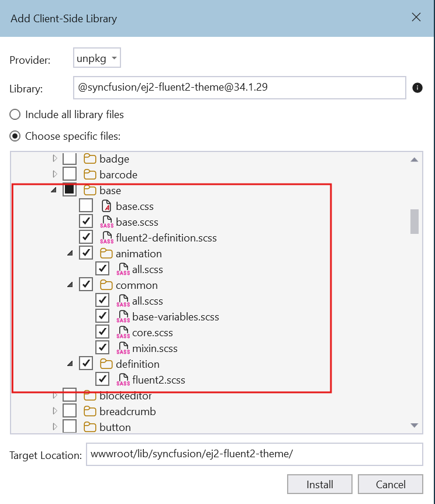This screenshot has height=504, width=435.
Task: Uncheck the animation folder checkbox
Action: tap(86, 253)
